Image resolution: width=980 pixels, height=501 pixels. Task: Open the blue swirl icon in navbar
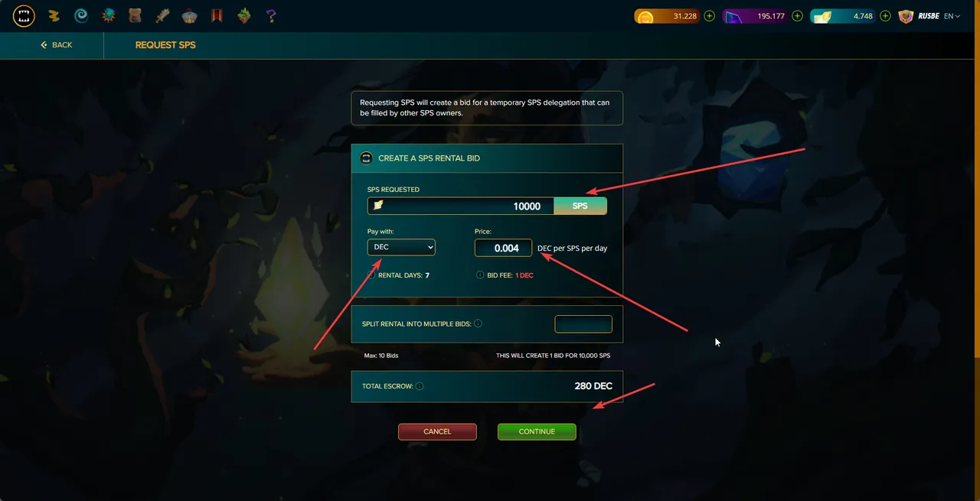[x=80, y=15]
